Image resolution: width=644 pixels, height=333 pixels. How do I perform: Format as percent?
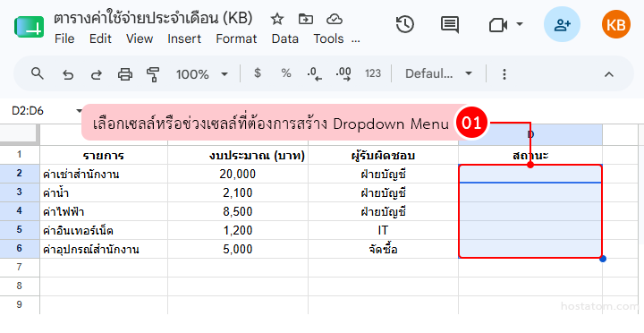pos(286,73)
